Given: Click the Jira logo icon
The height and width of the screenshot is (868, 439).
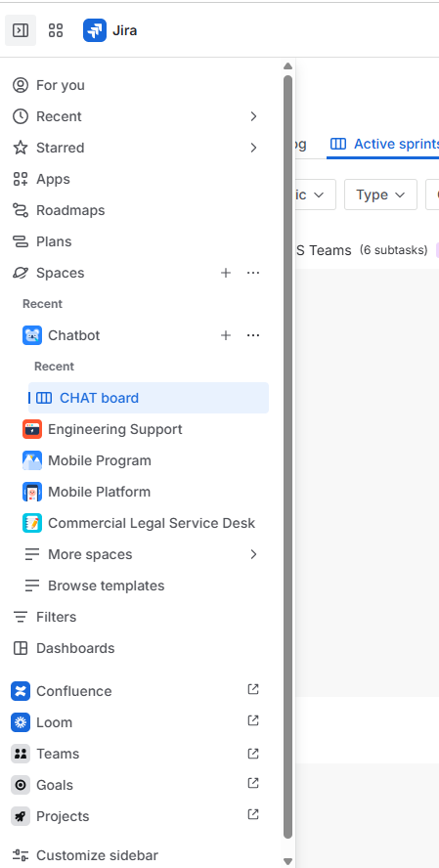Looking at the screenshot, I should pos(95,30).
